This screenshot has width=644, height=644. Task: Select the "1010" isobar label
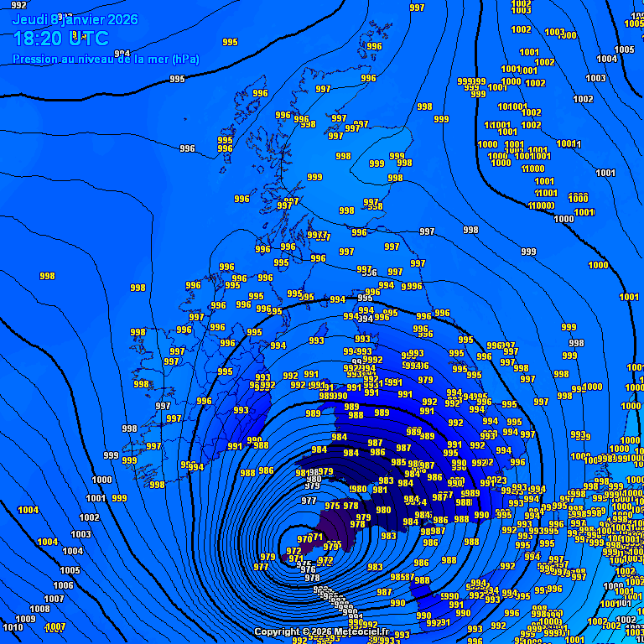pos(13,627)
